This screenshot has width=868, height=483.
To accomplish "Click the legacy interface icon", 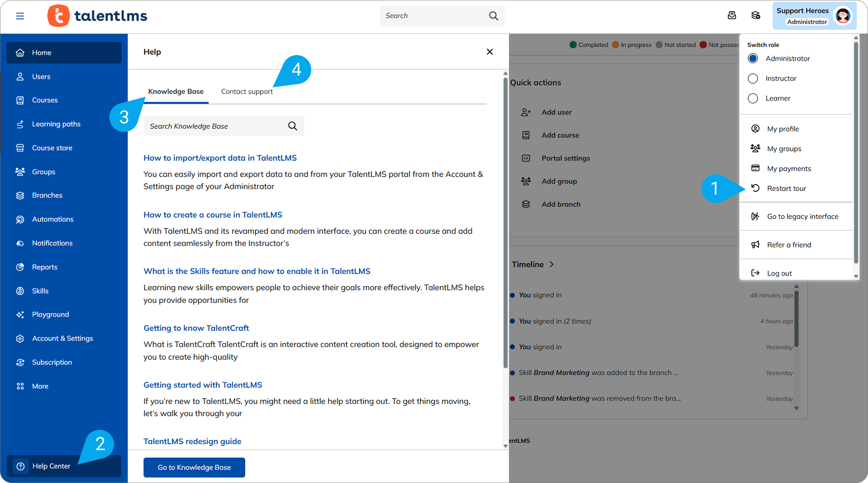I will coord(755,216).
